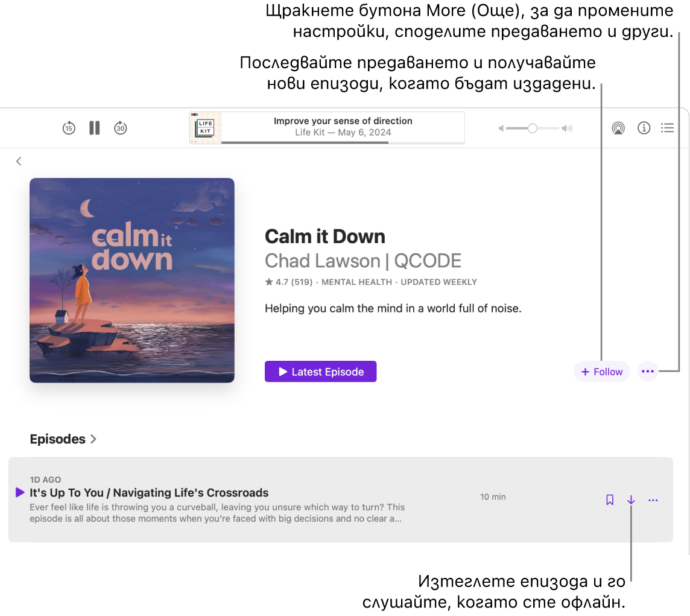Play the Crossroads episode via its play triangle

(19, 493)
